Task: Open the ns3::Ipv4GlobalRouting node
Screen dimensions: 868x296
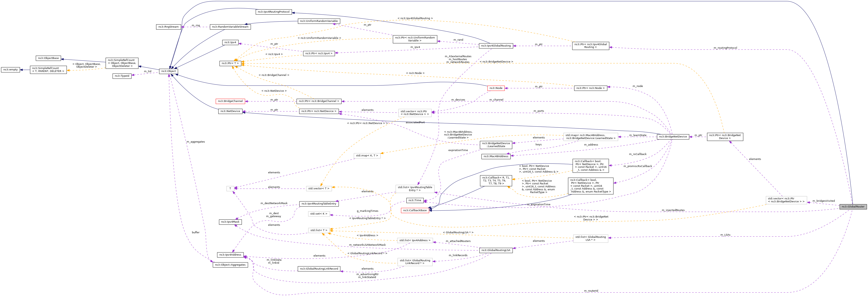Action: click(x=496, y=46)
